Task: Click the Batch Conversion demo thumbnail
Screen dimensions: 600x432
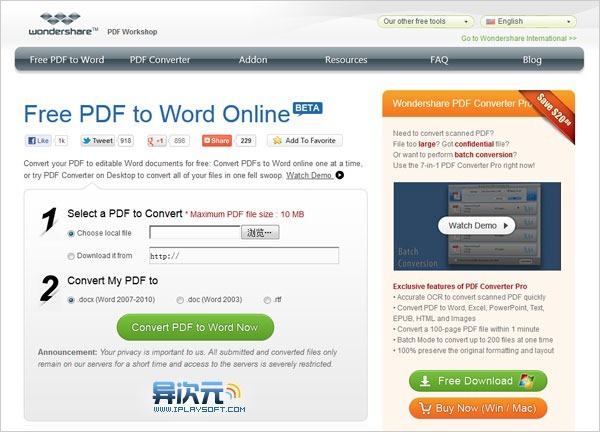Action: pyautogui.click(x=477, y=227)
